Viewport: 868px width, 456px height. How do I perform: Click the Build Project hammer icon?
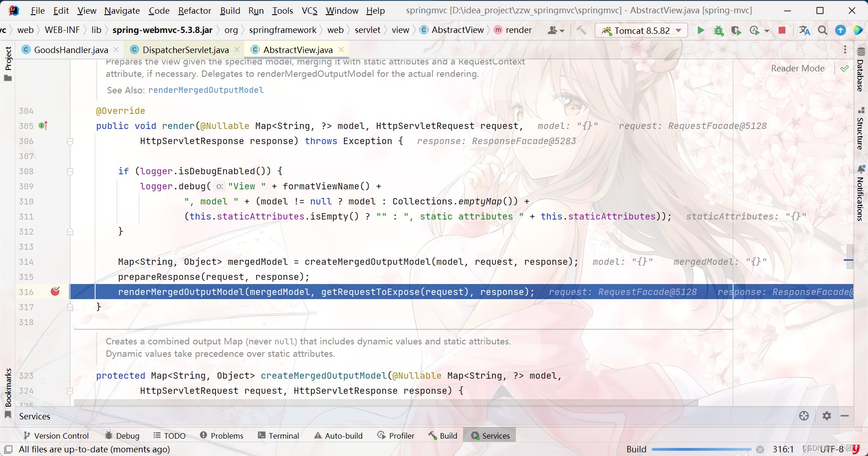581,30
